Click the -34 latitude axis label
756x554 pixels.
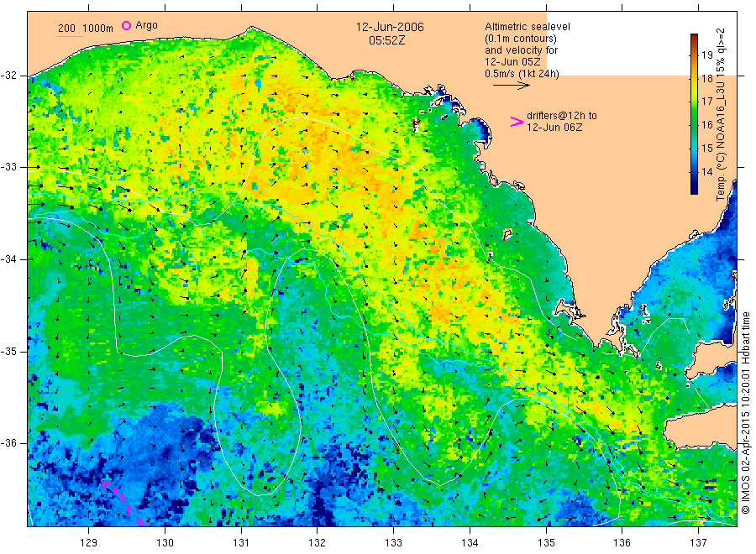coord(8,259)
